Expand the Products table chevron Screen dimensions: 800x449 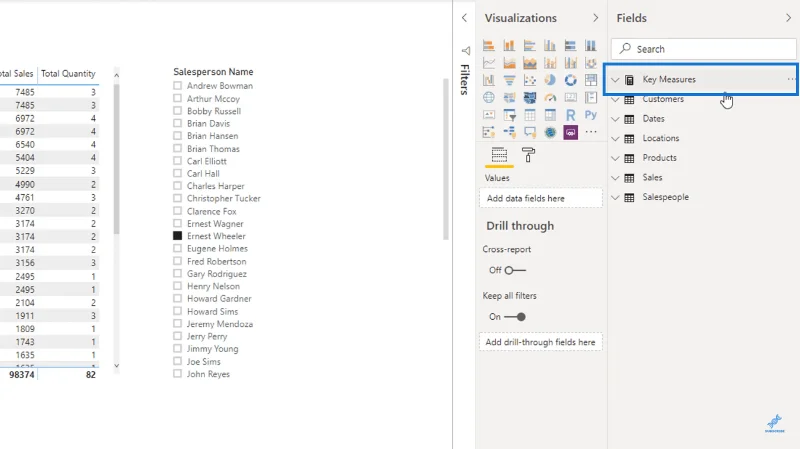[615, 158]
